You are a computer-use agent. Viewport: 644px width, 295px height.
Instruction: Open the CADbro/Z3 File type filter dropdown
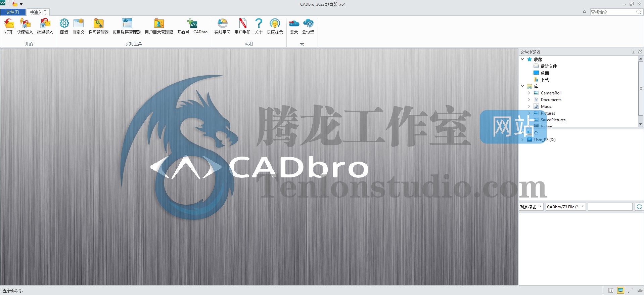coord(565,207)
